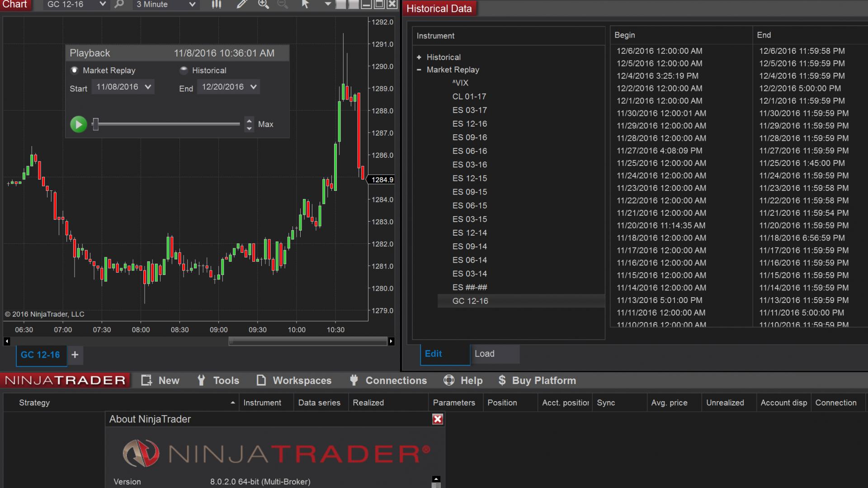Select the 11/20/2016 11:14:35 AM begin row

[661, 225]
